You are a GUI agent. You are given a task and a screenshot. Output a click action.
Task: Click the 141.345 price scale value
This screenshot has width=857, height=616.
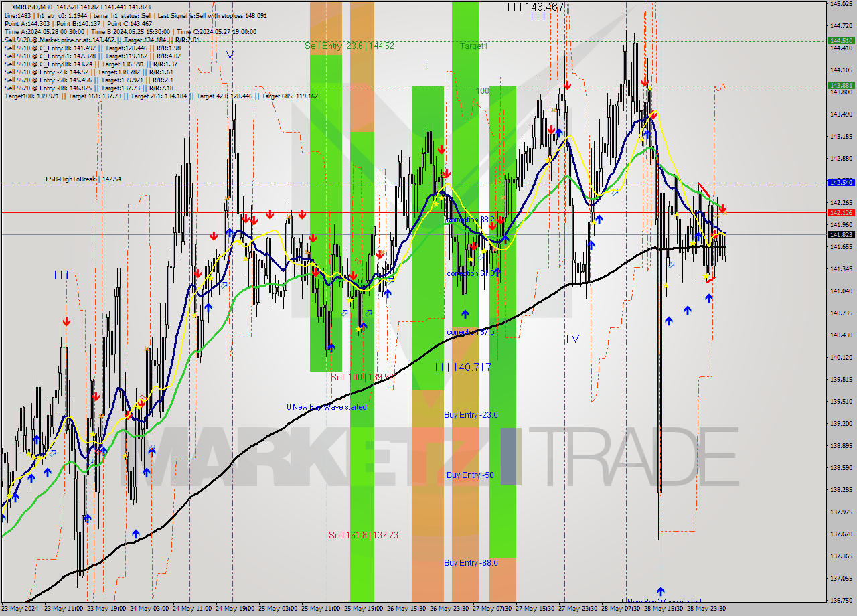(841, 269)
